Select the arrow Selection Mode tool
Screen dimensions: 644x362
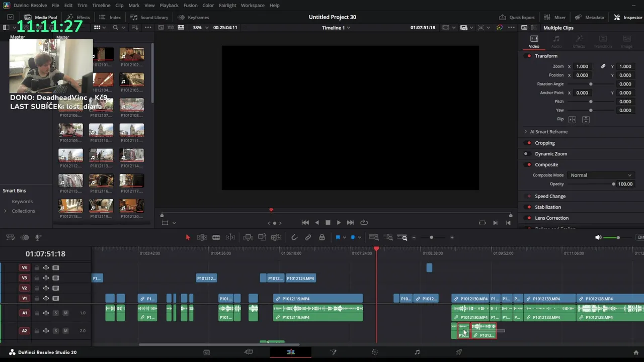[x=188, y=237]
